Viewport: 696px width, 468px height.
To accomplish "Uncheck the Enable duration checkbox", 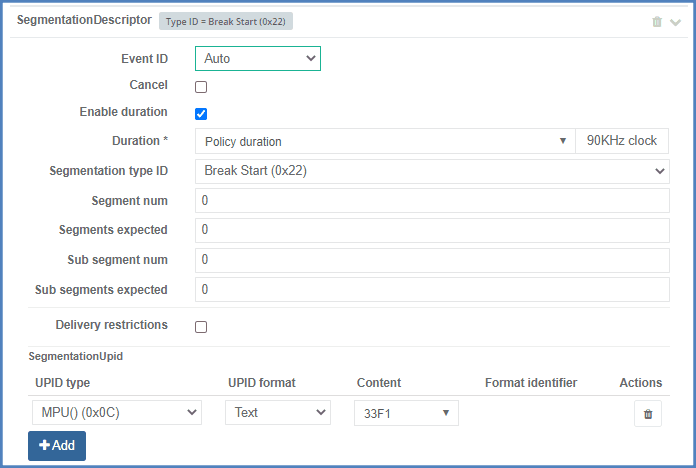I will click(x=201, y=114).
